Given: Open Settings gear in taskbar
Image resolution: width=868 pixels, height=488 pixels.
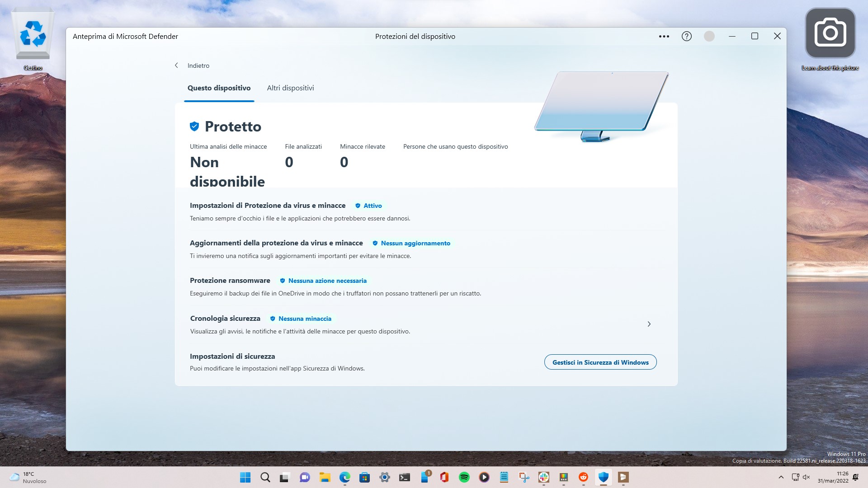Looking at the screenshot, I should (384, 477).
